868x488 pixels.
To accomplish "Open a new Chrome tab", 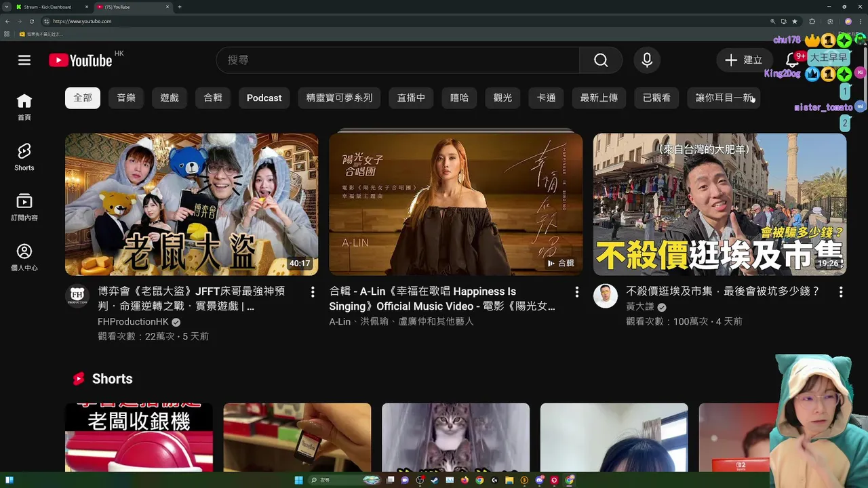I will 179,7.
